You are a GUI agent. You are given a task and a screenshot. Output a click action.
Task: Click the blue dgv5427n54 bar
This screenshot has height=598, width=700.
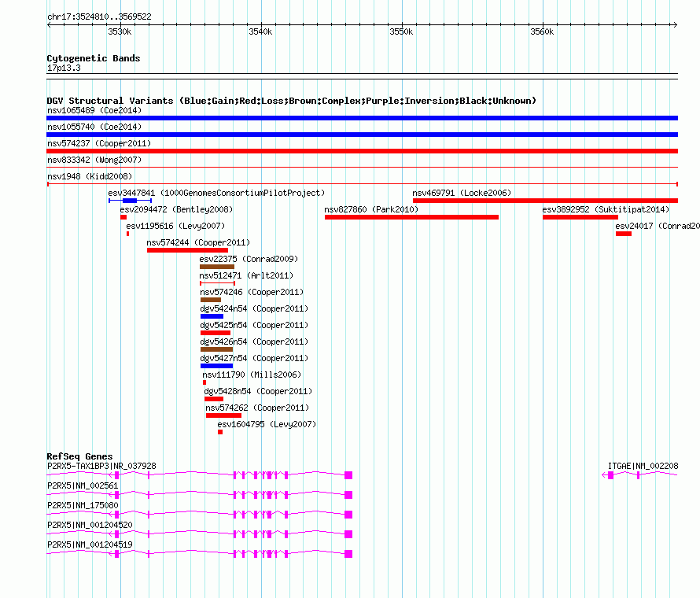point(216,366)
